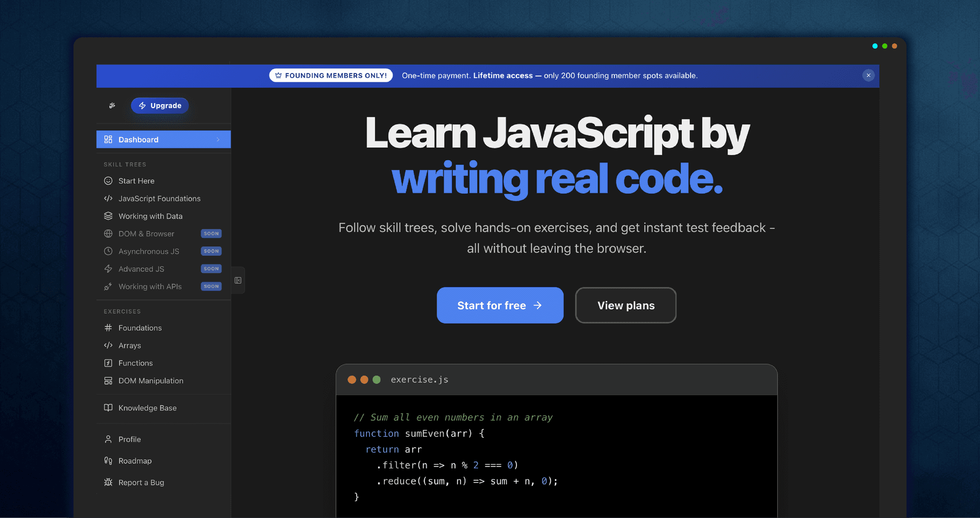Click the Arrays code brackets icon
This screenshot has height=518, width=980.
coord(108,346)
